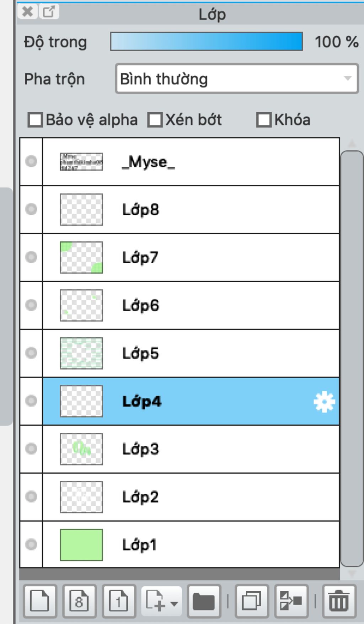Create a new layer folder
The image size is (364, 624).
coord(204,601)
